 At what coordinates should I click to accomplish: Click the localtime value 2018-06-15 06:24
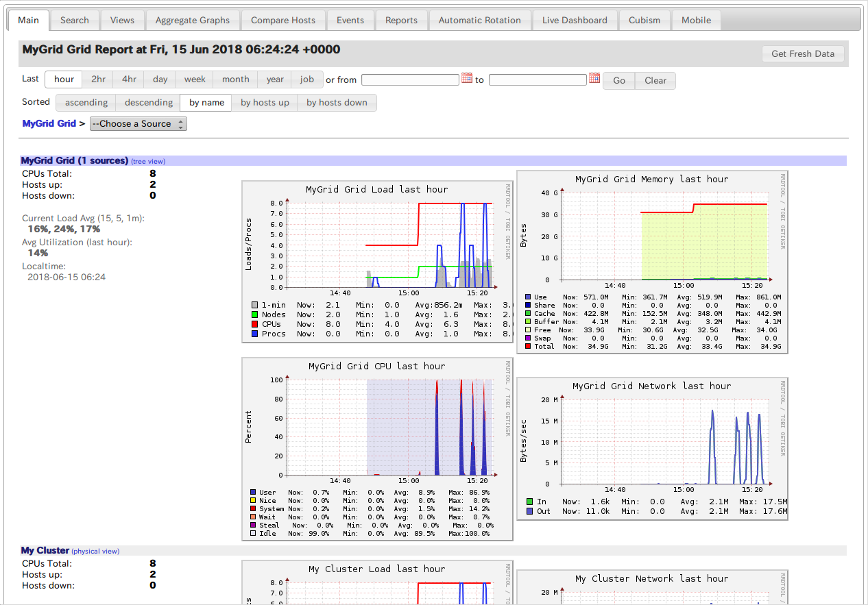click(67, 277)
